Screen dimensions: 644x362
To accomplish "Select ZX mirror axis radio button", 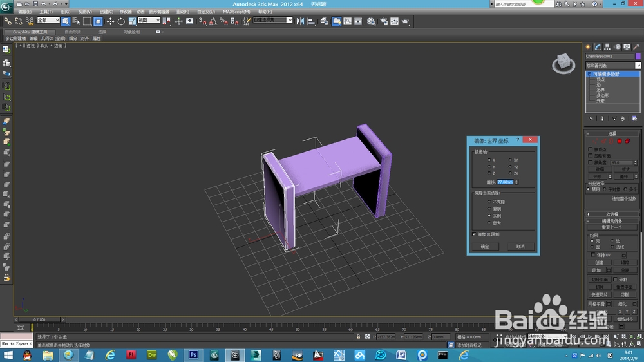I will point(510,173).
